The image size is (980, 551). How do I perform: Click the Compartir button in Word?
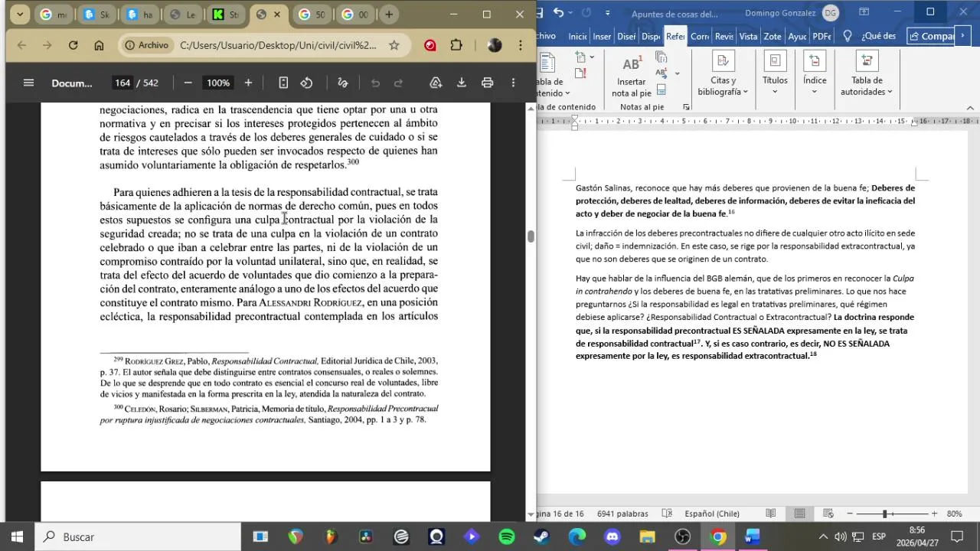click(932, 36)
